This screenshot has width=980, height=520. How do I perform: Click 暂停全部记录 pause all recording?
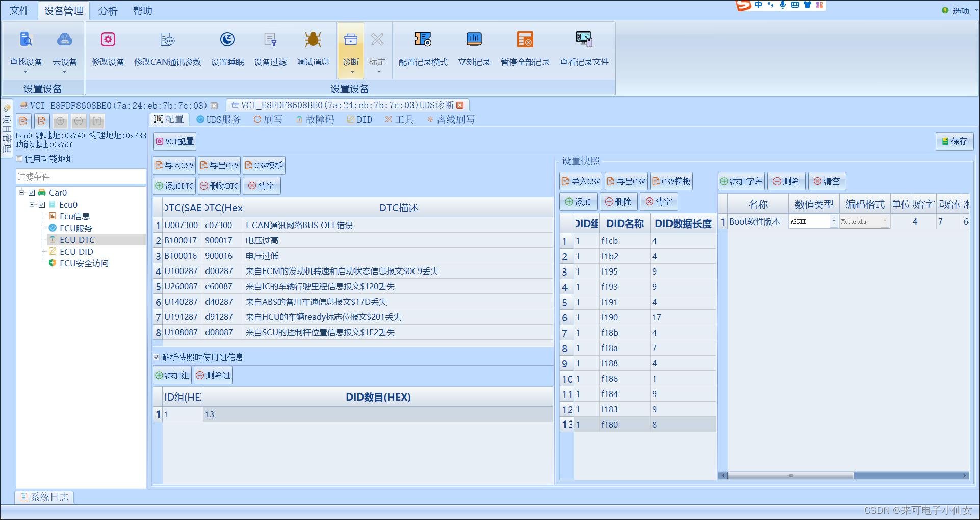[x=525, y=48]
